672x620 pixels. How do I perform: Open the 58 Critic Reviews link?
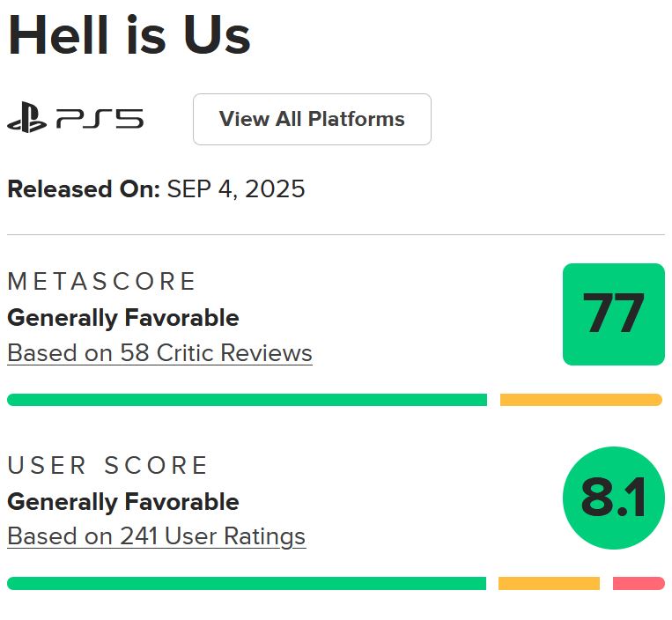(x=159, y=353)
